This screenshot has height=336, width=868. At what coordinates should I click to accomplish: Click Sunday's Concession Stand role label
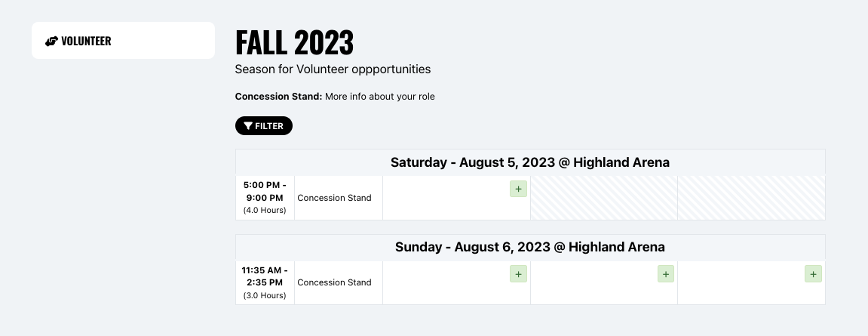click(x=334, y=282)
